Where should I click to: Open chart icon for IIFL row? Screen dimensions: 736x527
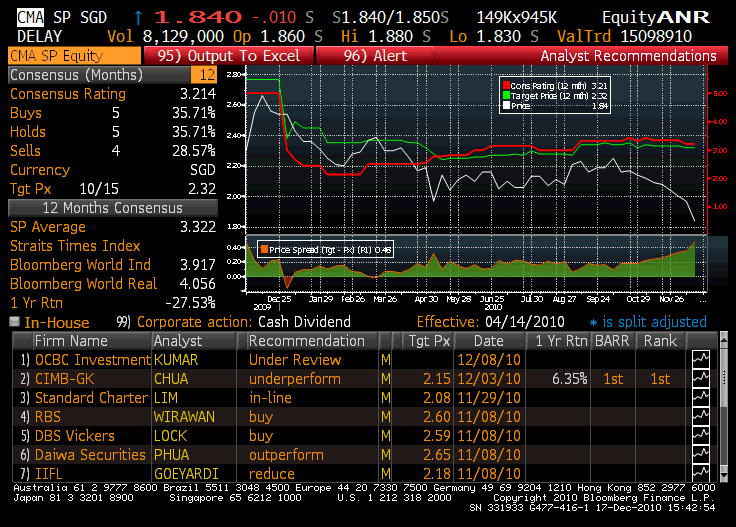(701, 473)
